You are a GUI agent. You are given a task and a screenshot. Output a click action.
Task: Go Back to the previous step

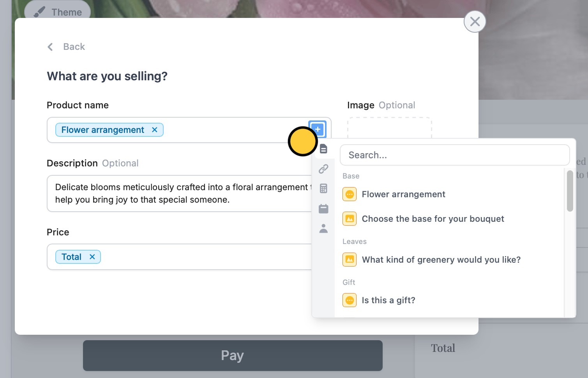tap(66, 47)
